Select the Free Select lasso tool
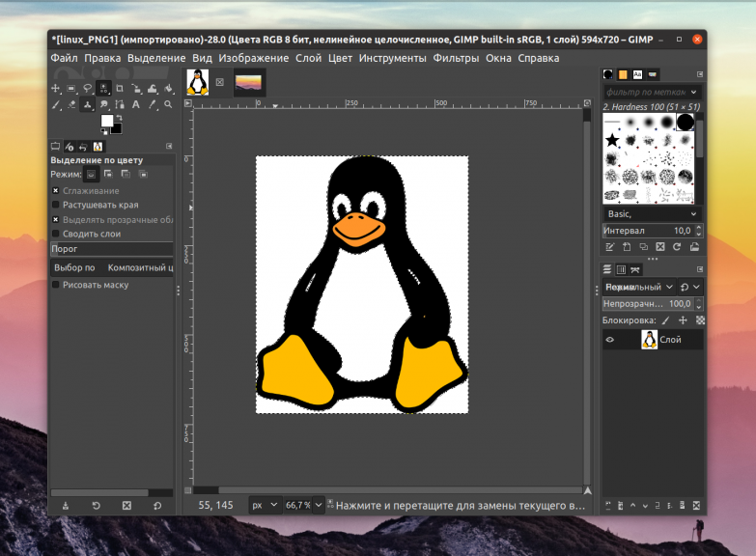The width and height of the screenshot is (756, 556). tap(87, 88)
